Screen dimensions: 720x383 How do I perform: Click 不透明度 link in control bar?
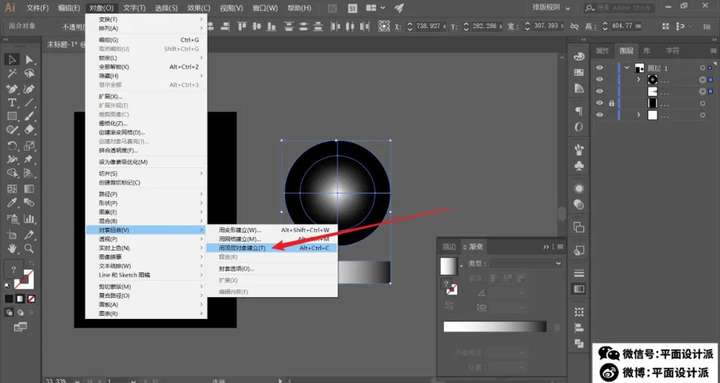click(73, 27)
